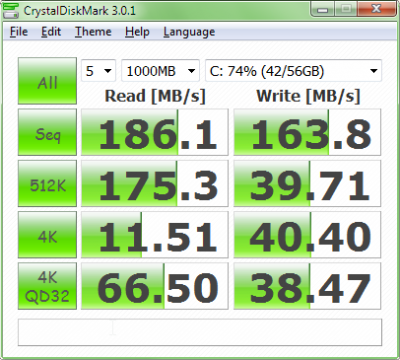Image resolution: width=400 pixels, height=360 pixels.
Task: Select the 4K read value 11.51
Action: (155, 235)
